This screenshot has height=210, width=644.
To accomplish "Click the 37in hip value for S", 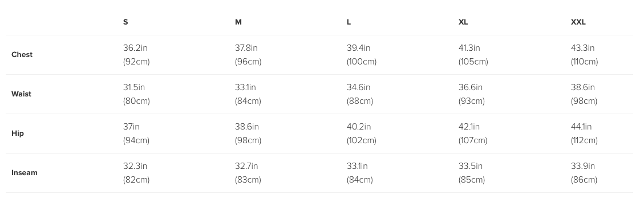I will click(x=131, y=127).
